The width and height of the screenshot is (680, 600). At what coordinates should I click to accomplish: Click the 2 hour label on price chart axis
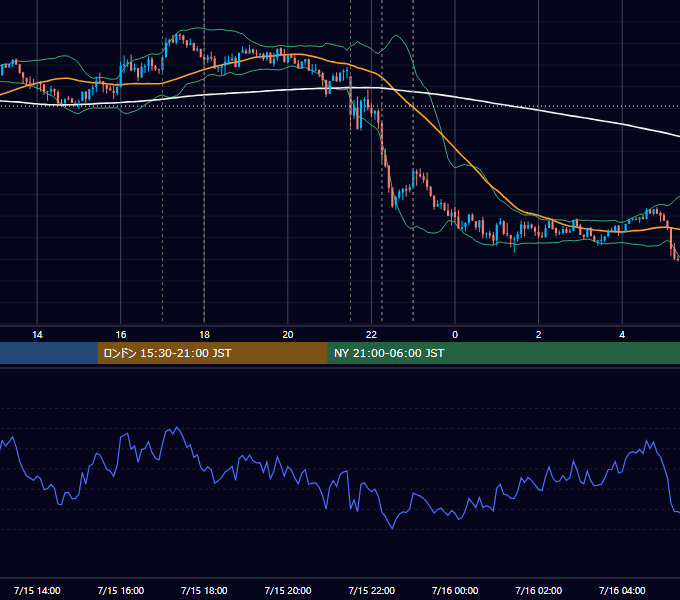[x=539, y=335]
